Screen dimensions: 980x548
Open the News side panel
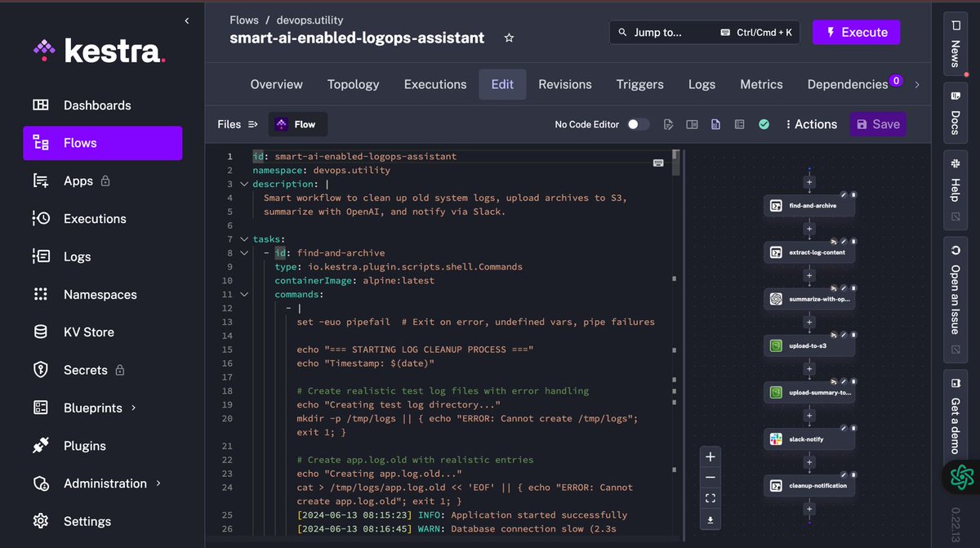point(955,43)
